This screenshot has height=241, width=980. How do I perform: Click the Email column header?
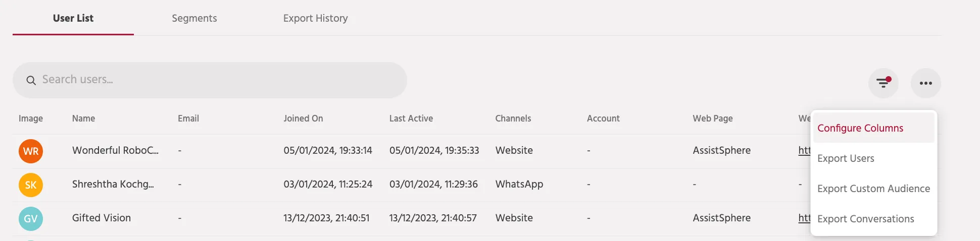188,118
